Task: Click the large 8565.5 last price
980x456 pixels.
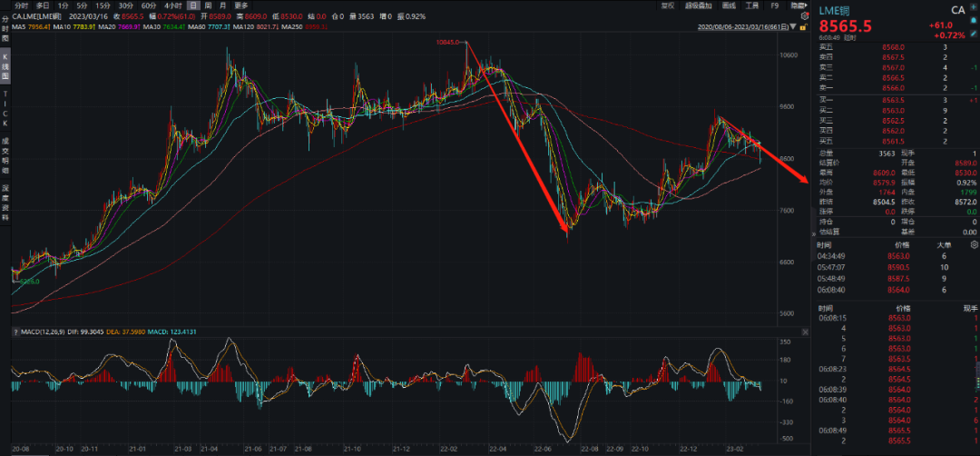Action: point(845,27)
